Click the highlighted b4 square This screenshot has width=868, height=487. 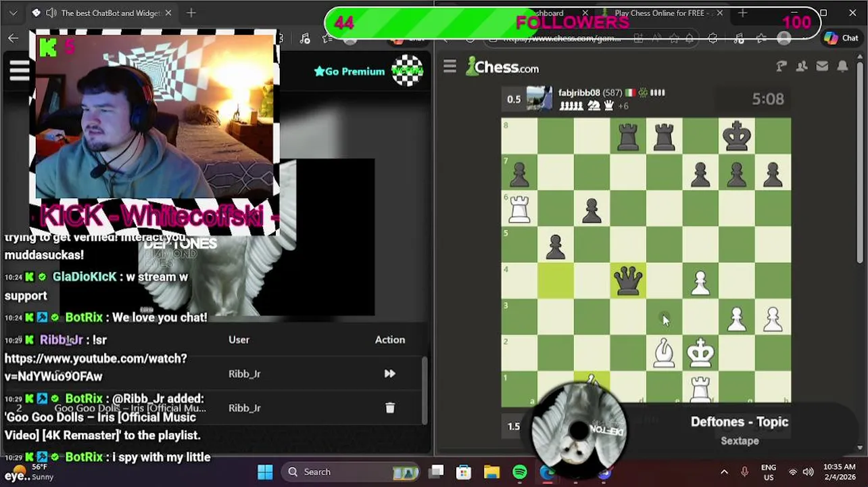[x=556, y=280]
